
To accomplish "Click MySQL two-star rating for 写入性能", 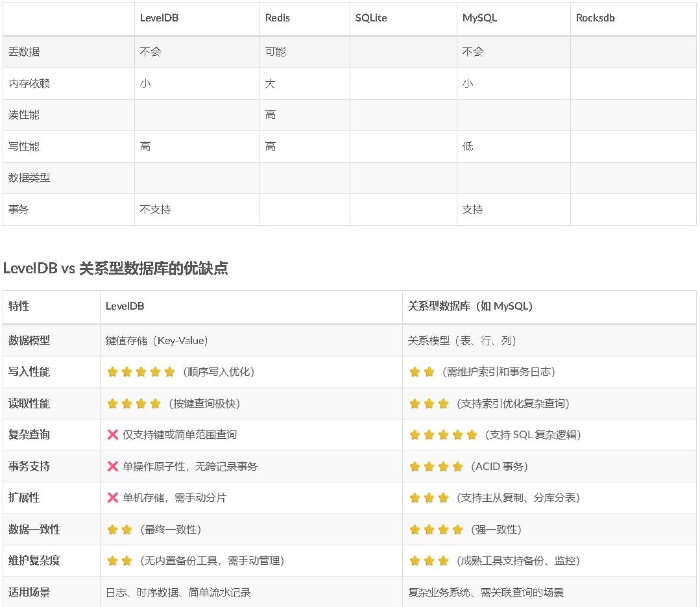I will (422, 371).
